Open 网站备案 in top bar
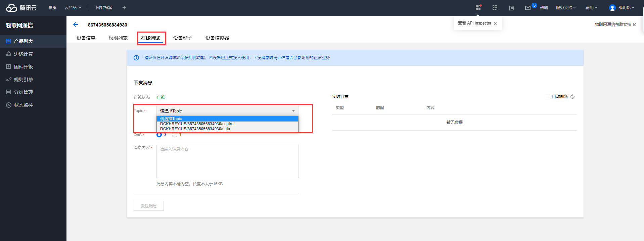This screenshot has height=241, width=644. (104, 8)
